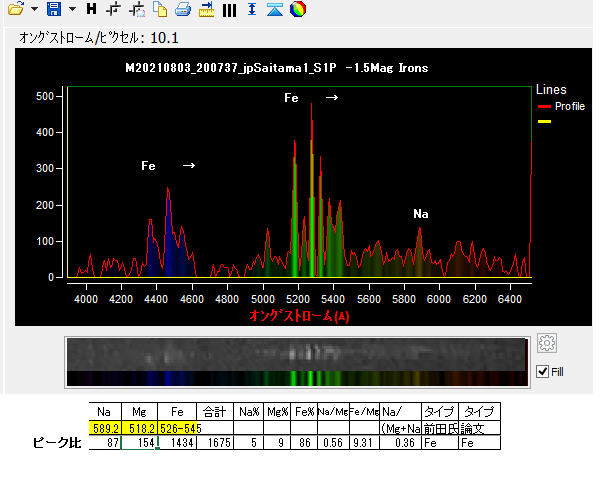Save the profile with the floppy icon
The height and width of the screenshot is (480, 605).
coord(54,8)
